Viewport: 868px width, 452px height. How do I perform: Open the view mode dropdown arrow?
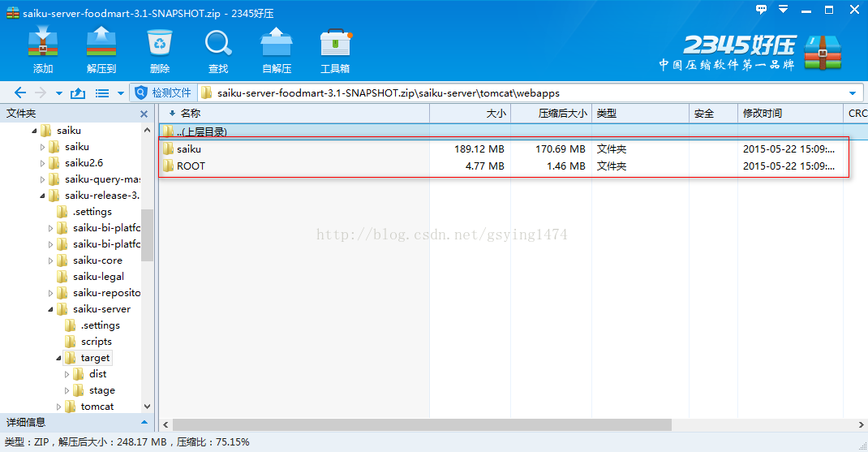click(x=121, y=93)
